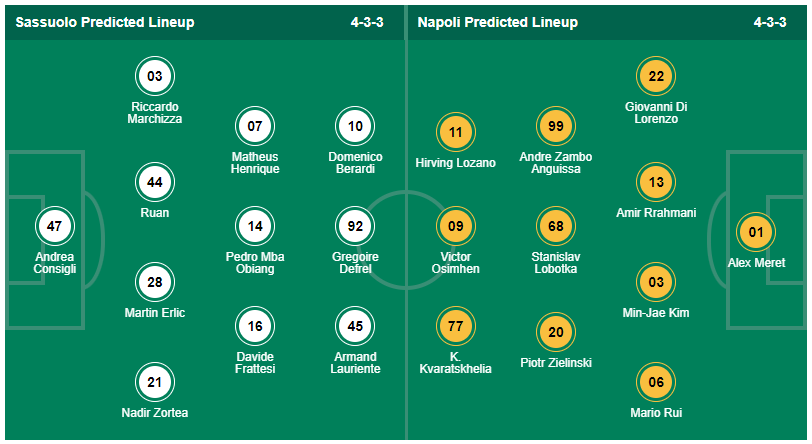Select Victor Osimhen's number 09 badge
This screenshot has height=444, width=812.
[455, 227]
